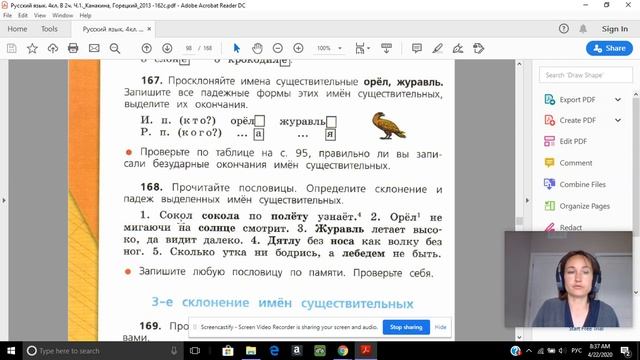The image size is (640, 360).
Task: Open the Window menu
Action: [62, 16]
